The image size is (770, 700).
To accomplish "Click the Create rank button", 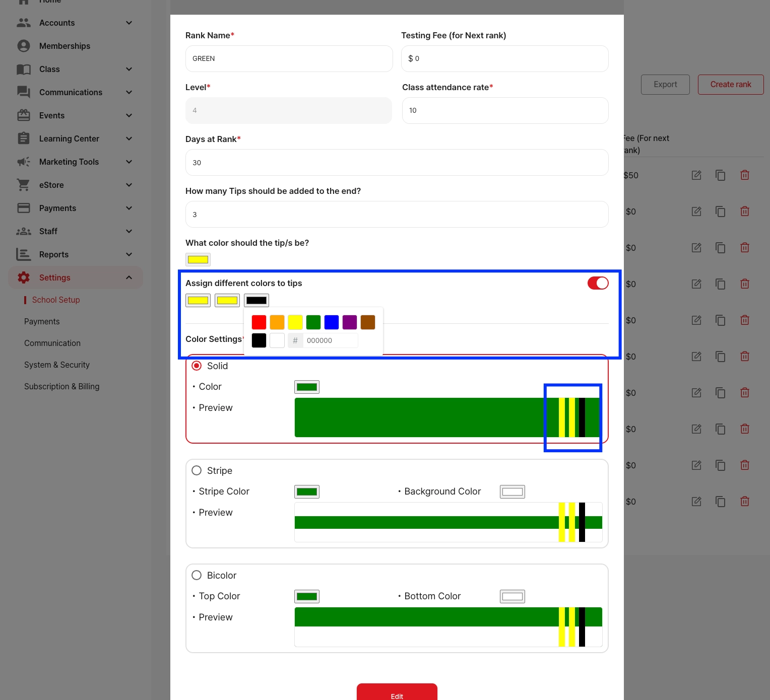I will pos(731,85).
